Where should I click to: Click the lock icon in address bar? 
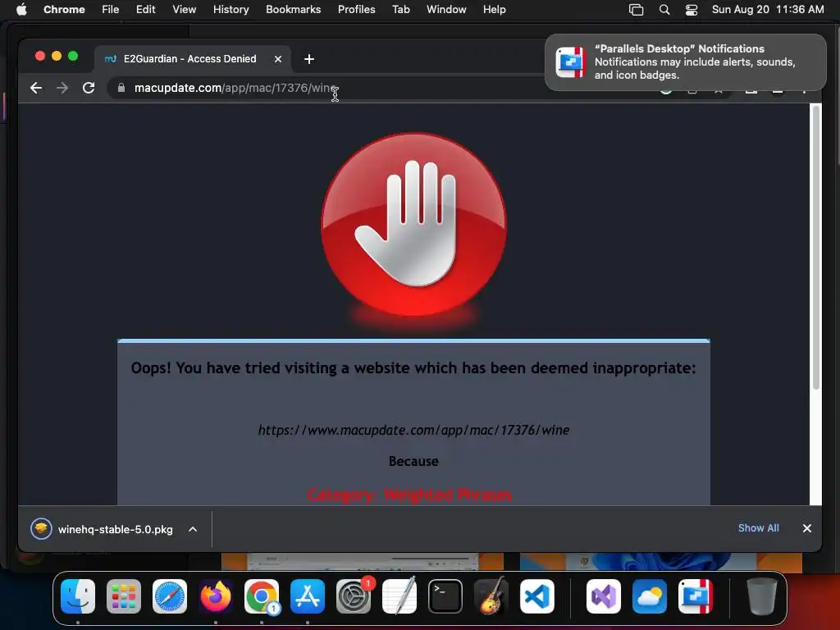tap(121, 88)
